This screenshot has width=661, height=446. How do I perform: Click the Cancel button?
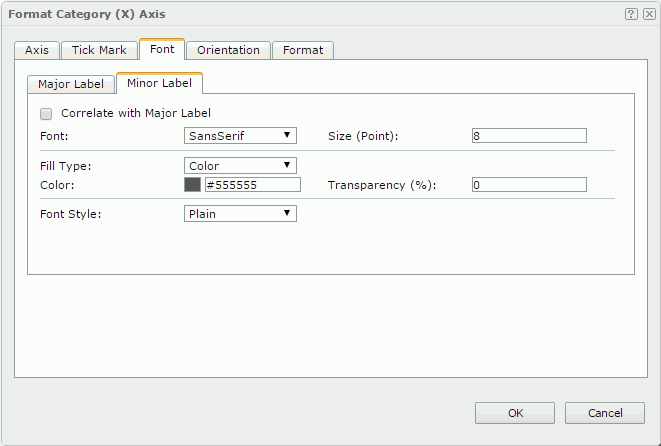[605, 413]
